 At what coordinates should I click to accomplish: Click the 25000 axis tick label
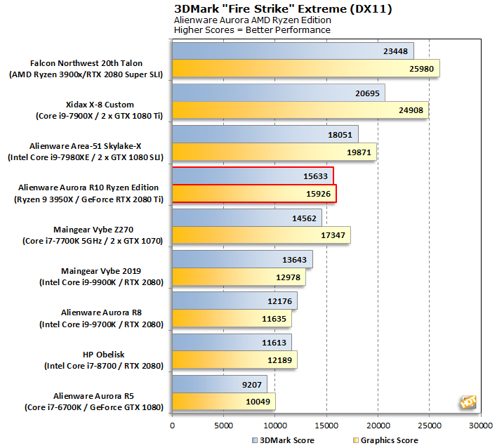click(x=429, y=426)
